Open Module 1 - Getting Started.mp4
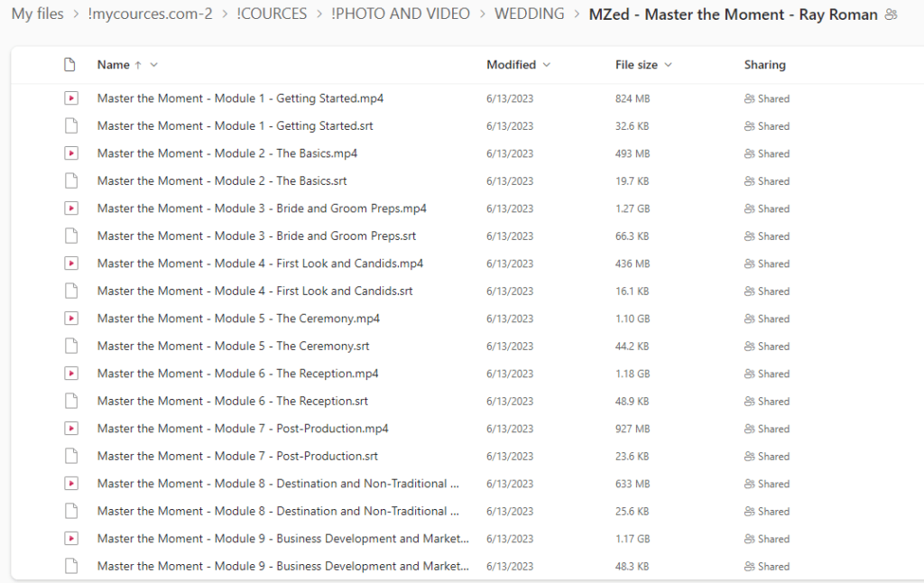 click(x=240, y=98)
